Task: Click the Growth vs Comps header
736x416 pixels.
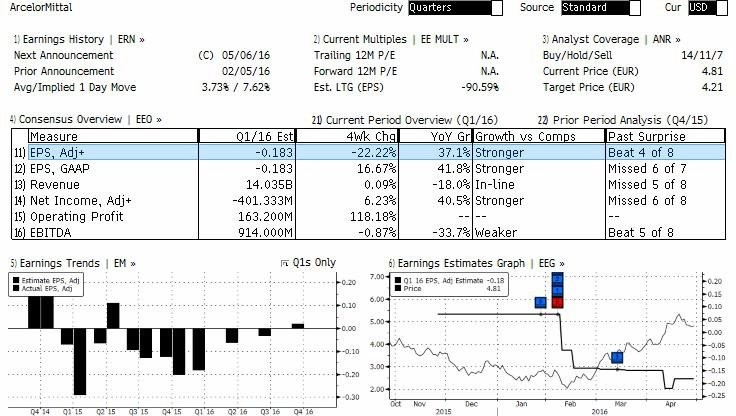Action: point(539,136)
